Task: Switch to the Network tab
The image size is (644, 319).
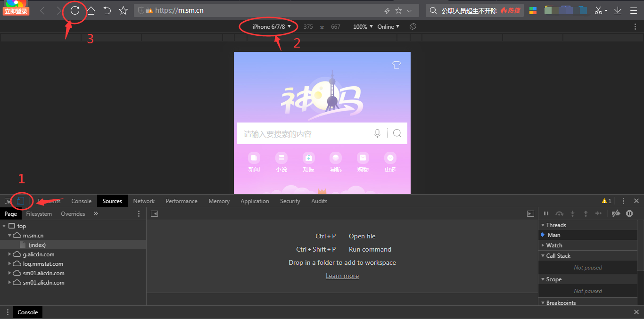Action: coord(144,201)
